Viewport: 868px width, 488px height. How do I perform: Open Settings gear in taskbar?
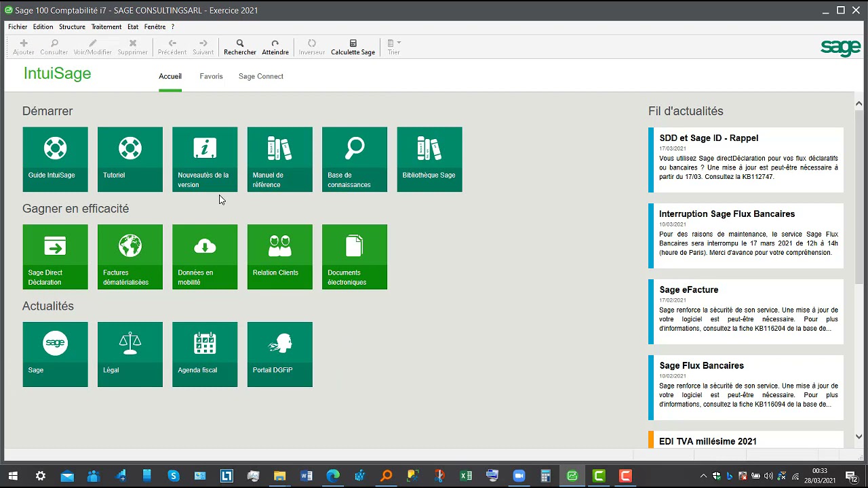click(40, 476)
